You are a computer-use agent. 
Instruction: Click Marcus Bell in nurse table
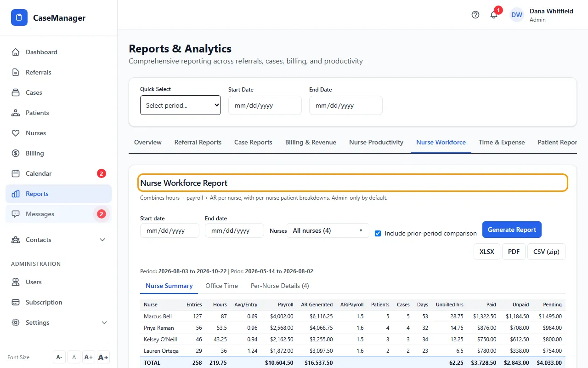[x=158, y=316]
